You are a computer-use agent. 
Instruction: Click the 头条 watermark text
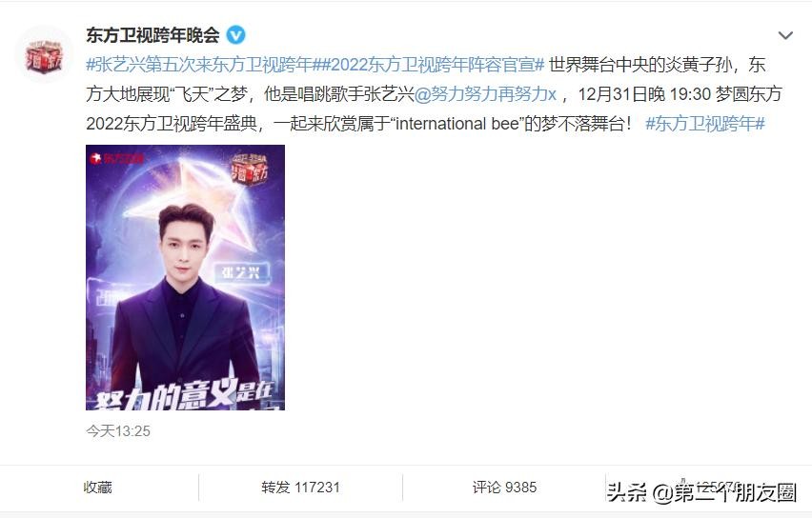pos(626,492)
